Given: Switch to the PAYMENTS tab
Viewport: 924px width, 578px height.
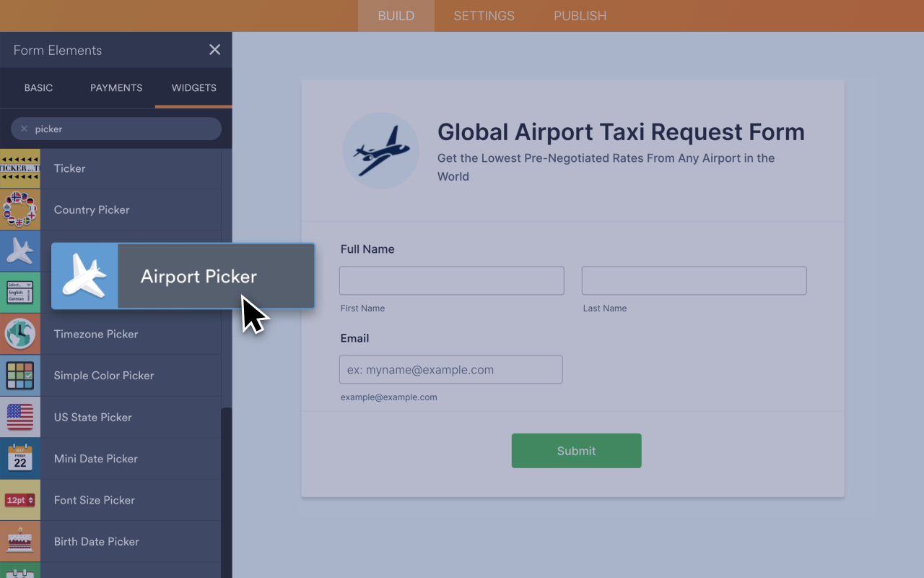Looking at the screenshot, I should 115,87.
